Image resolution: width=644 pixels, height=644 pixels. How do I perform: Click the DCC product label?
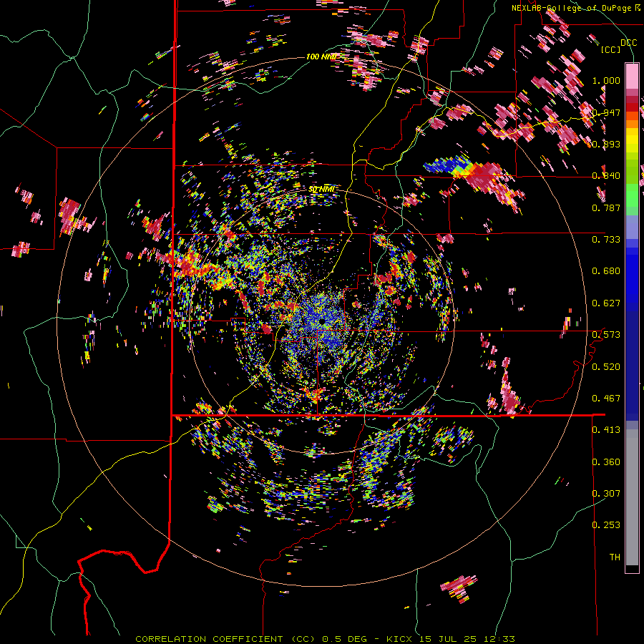[x=628, y=43]
